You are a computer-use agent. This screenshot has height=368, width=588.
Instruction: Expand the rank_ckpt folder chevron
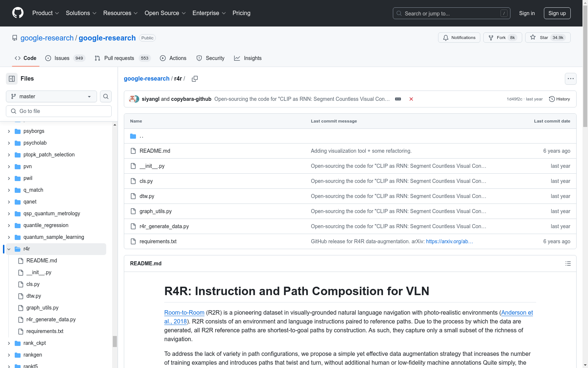tap(9, 343)
